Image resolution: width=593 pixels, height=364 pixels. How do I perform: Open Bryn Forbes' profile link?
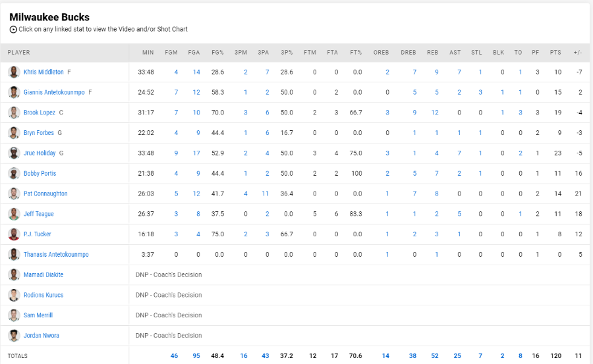point(39,133)
